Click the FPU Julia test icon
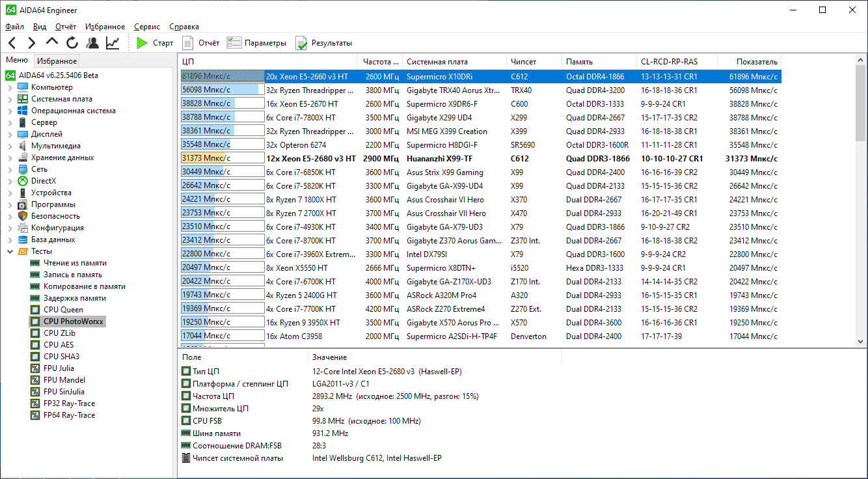Image resolution: width=868 pixels, height=479 pixels. pyautogui.click(x=35, y=368)
